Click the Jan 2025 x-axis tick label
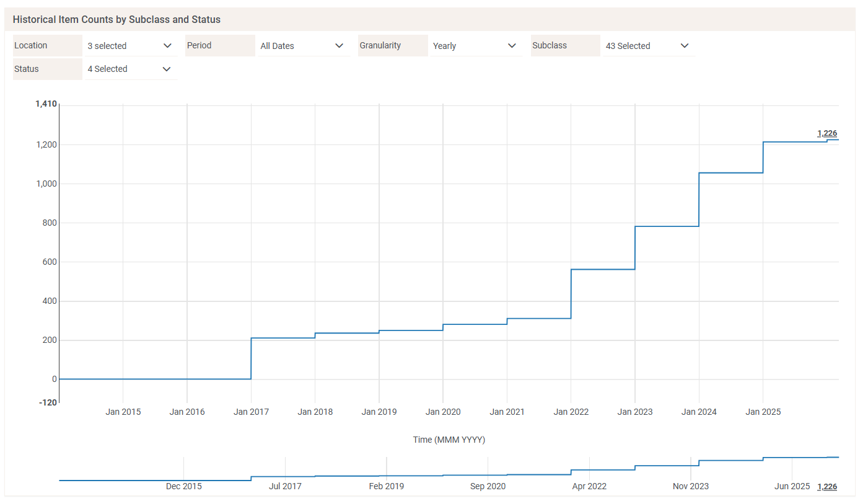The width and height of the screenshot is (868, 501). pyautogui.click(x=763, y=412)
